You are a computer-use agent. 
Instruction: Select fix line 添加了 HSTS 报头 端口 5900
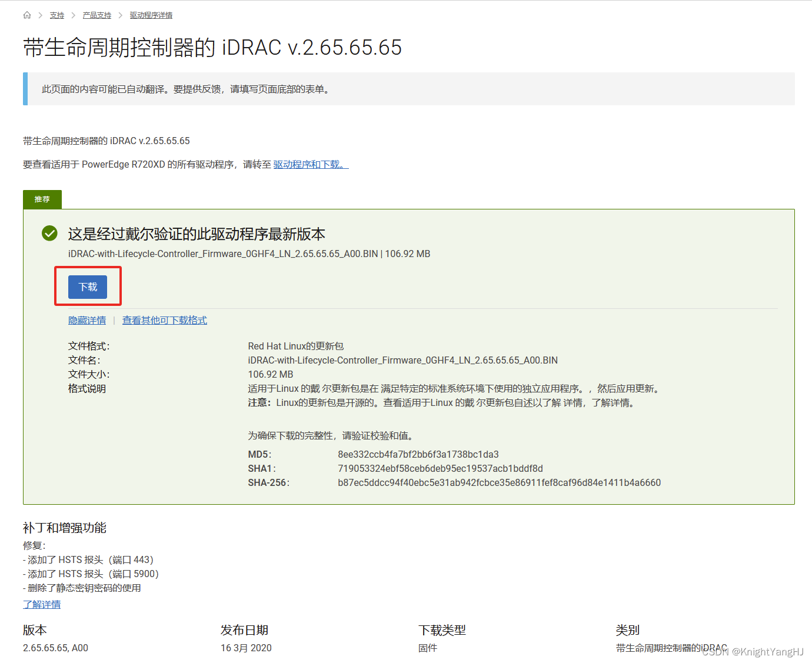91,574
